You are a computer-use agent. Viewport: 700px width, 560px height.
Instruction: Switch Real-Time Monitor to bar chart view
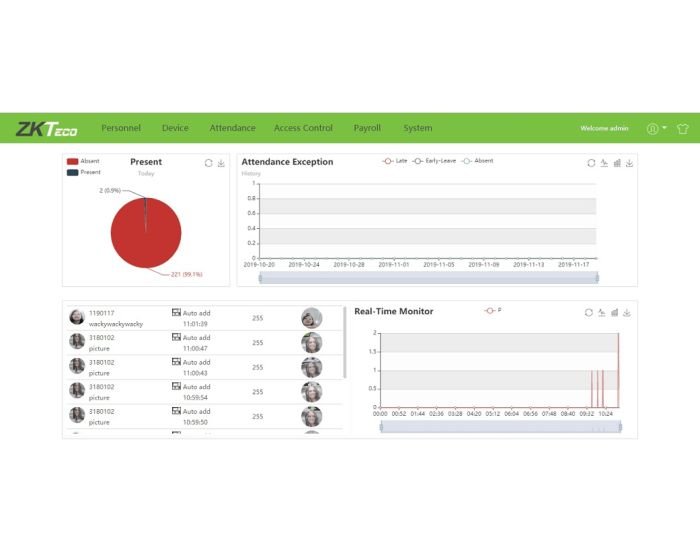pos(615,312)
